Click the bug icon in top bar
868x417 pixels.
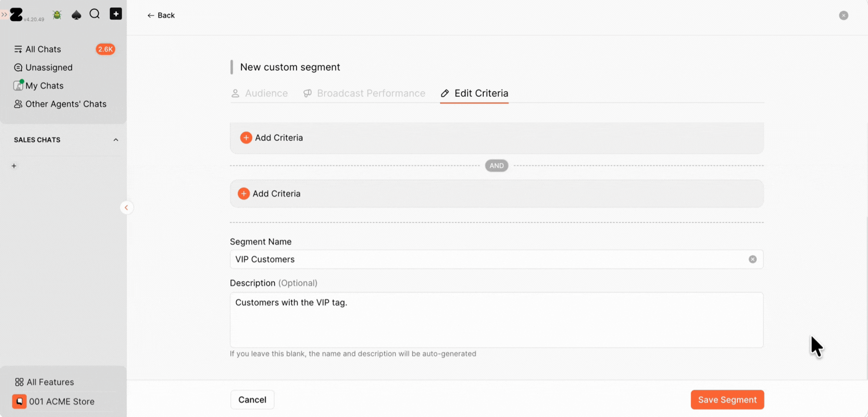[57, 15]
